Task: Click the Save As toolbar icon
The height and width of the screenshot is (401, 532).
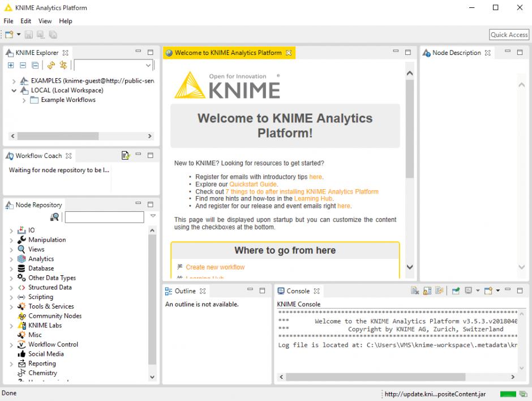Action: coord(40,35)
